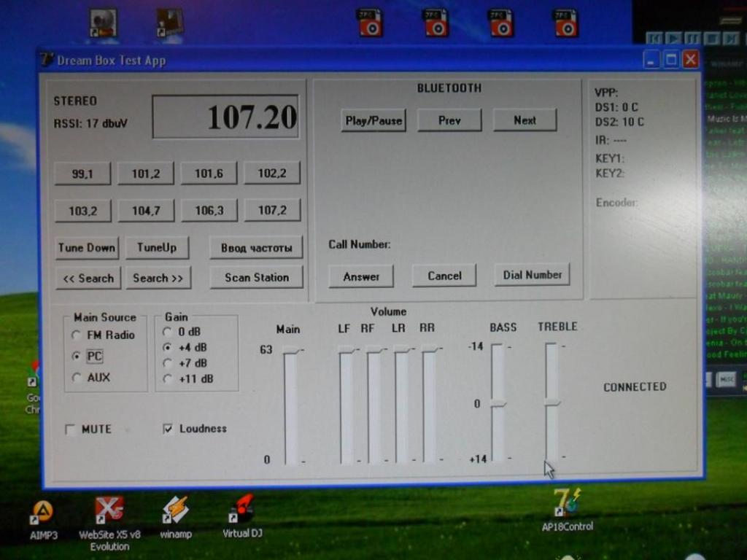This screenshot has height=560, width=747.
Task: Open the AIMP3 desktop shortcut
Action: coord(43,520)
